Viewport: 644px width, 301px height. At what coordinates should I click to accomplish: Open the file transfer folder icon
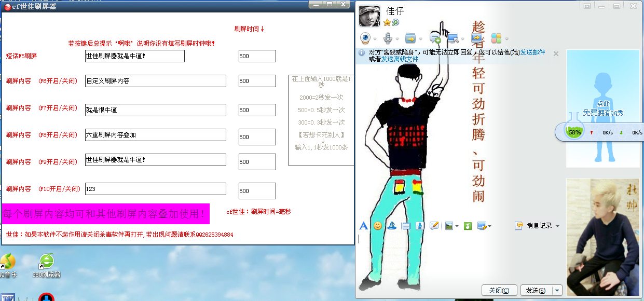click(x=410, y=38)
